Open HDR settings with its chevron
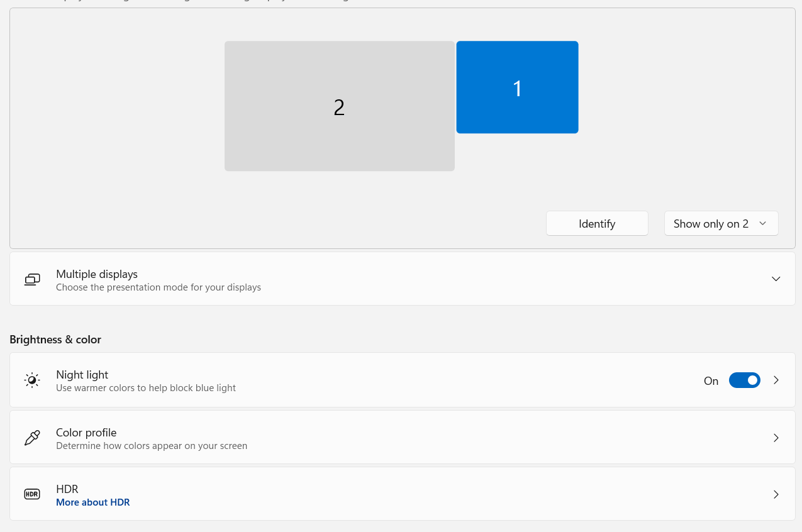 pos(776,494)
